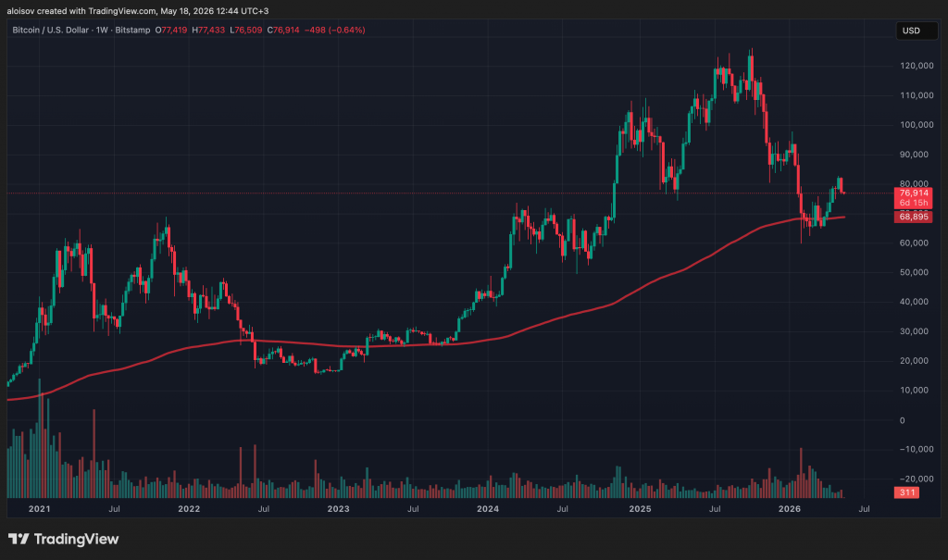Image resolution: width=948 pixels, height=560 pixels.
Task: Click the −10,000 price axis label
Action: [x=917, y=449]
